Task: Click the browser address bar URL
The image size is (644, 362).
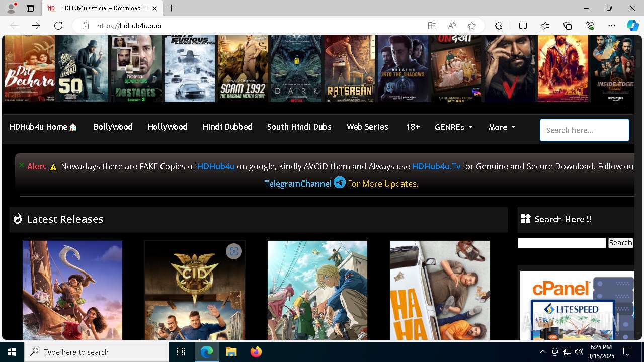Action: pyautogui.click(x=129, y=26)
